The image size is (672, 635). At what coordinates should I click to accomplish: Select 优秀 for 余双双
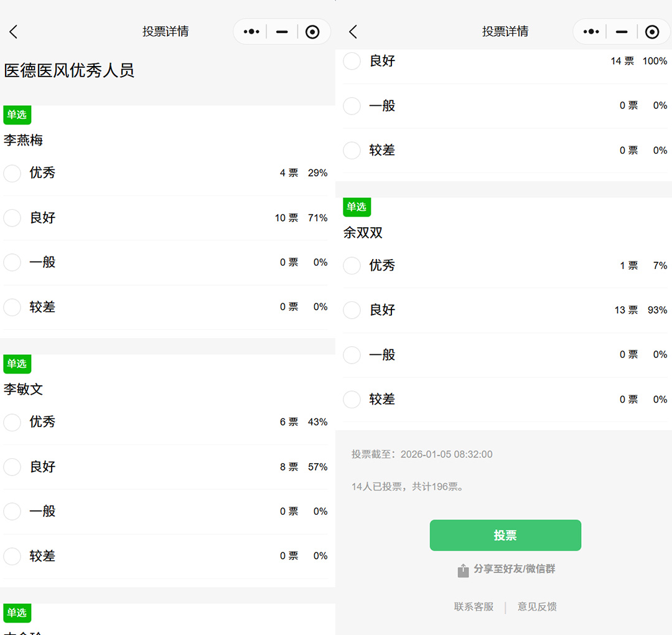coord(352,266)
